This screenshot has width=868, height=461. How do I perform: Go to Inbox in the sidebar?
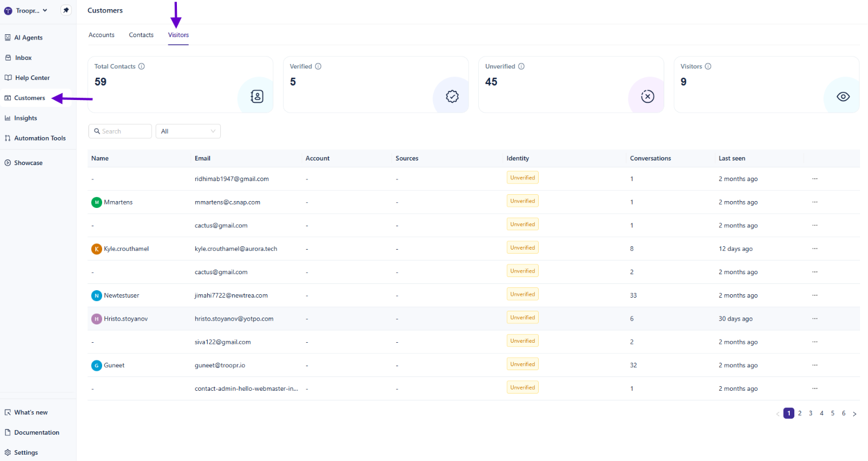pyautogui.click(x=18, y=58)
